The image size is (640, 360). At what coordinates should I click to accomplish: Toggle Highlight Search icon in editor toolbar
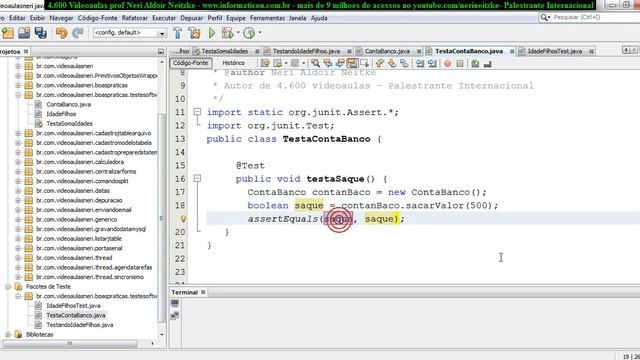tap(352, 63)
